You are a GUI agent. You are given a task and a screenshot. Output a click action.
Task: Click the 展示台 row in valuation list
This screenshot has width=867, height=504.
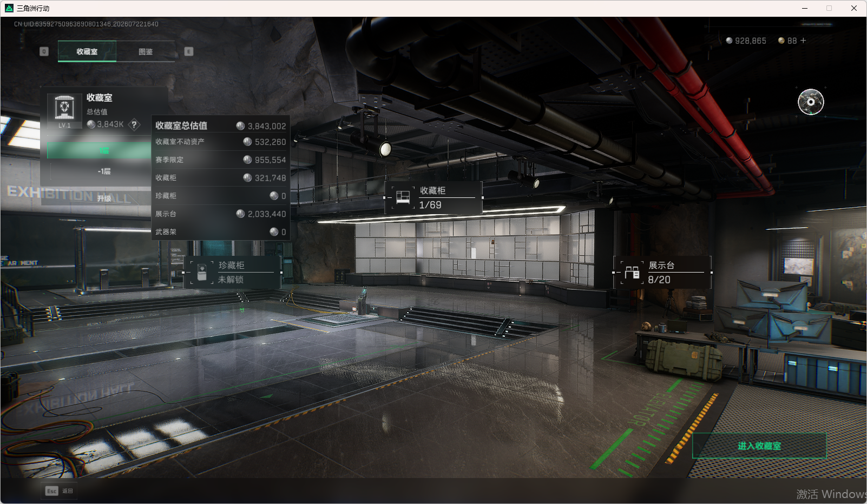point(220,214)
